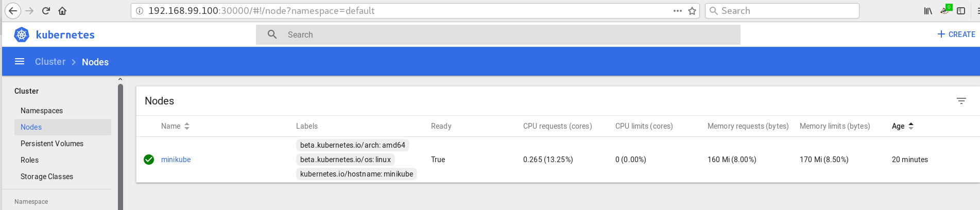Screen dimensions: 980x210
Task: Open Storage Classes in the sidebar
Action: (x=47, y=177)
